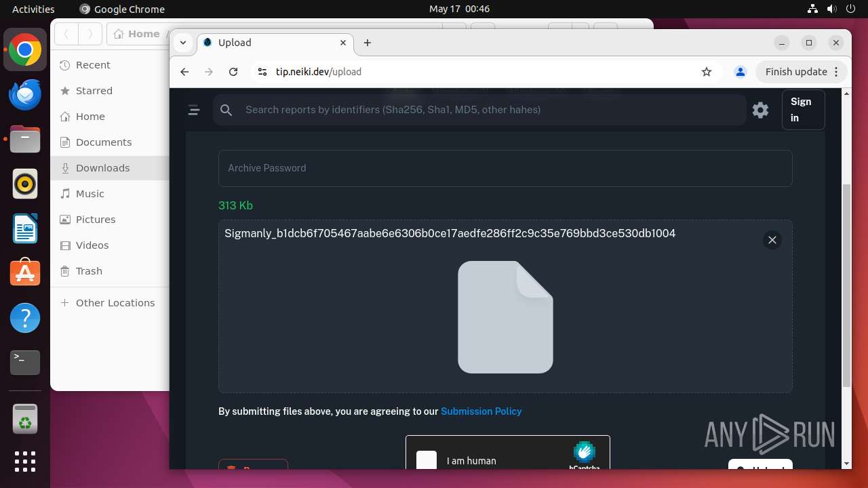Open Trash from the dock
The width and height of the screenshot is (868, 488).
click(x=25, y=420)
